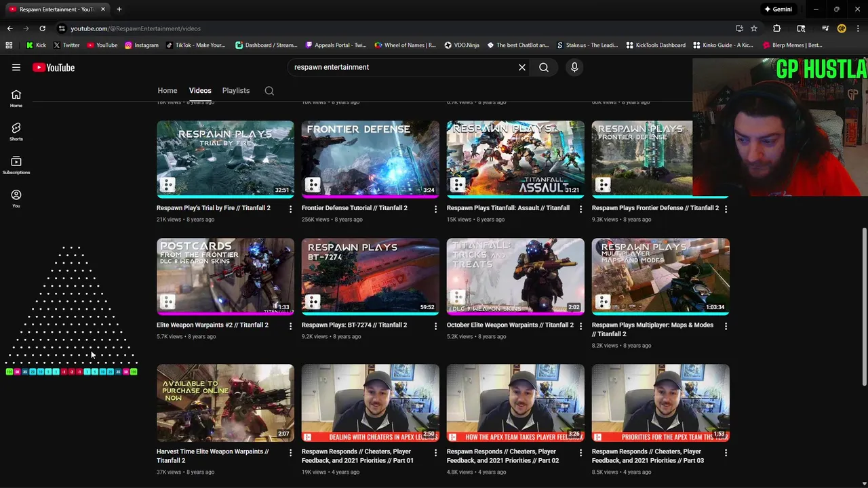Open the Wheel of Names bookmark
The height and width of the screenshot is (488, 868).
coord(405,45)
